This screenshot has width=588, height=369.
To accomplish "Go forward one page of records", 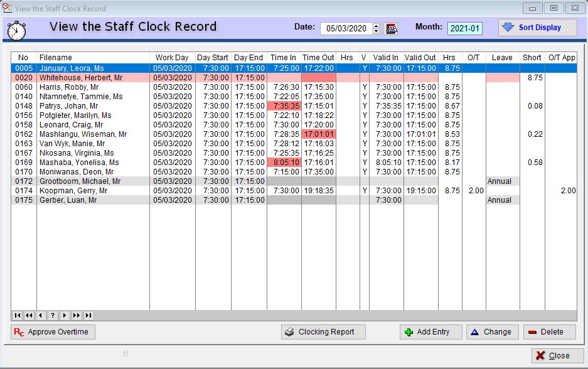I will point(77,315).
